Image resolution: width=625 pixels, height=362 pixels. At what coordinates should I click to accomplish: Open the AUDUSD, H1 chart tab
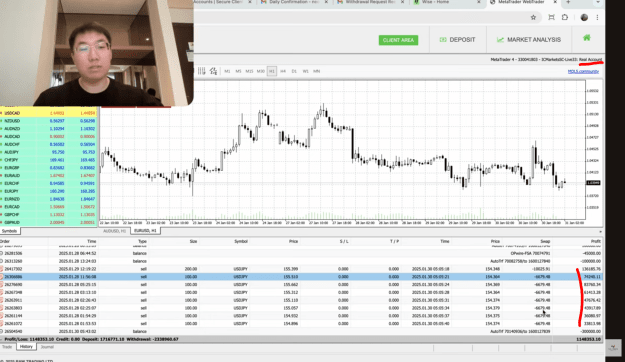coord(114,231)
